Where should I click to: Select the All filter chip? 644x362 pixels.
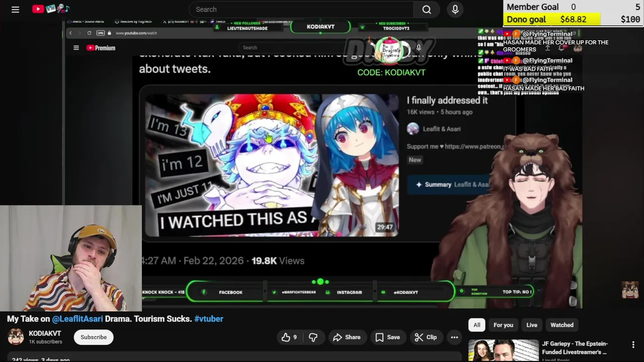(477, 325)
